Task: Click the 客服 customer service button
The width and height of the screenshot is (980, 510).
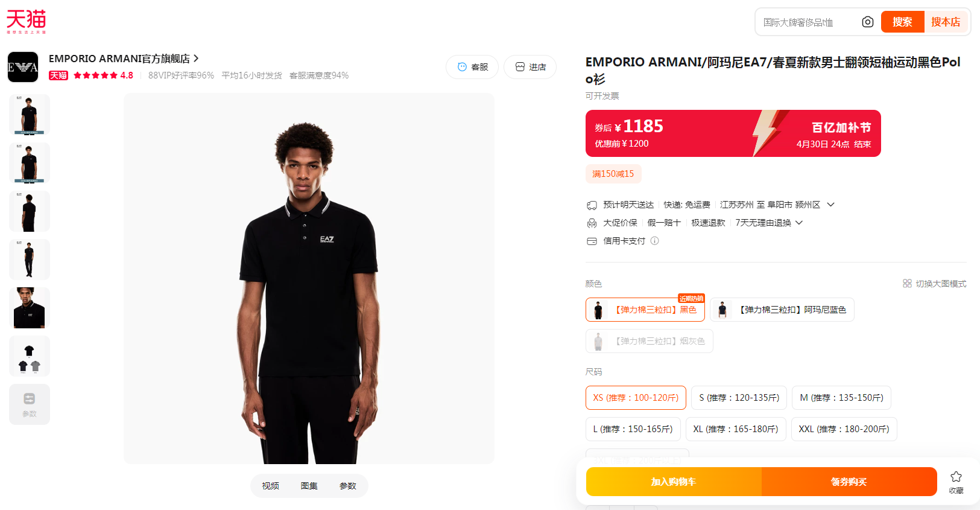Action: (x=472, y=67)
